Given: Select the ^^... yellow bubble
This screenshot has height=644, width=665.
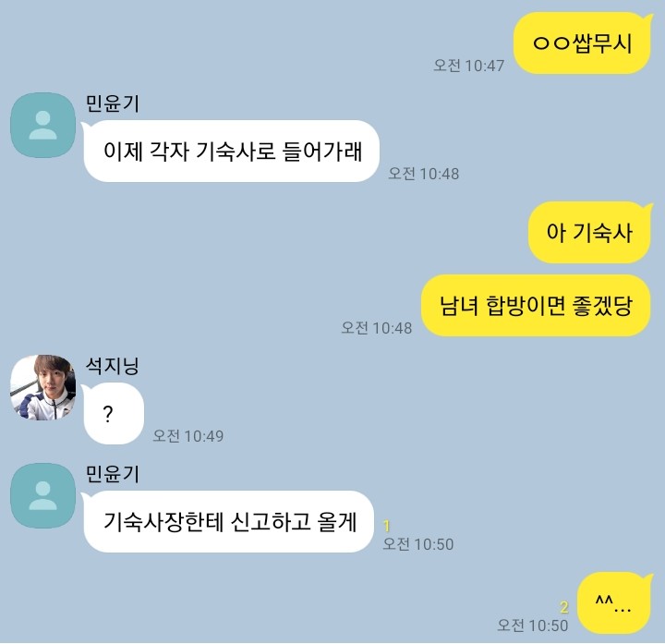Looking at the screenshot, I should (614, 602).
